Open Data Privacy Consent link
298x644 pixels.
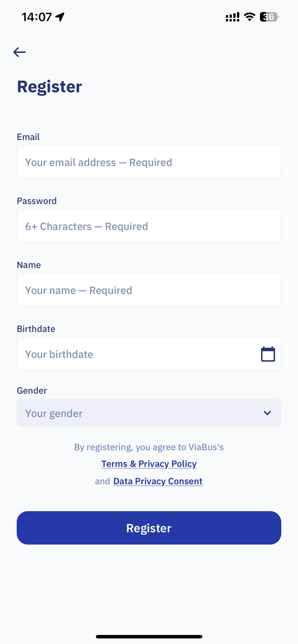tap(158, 481)
